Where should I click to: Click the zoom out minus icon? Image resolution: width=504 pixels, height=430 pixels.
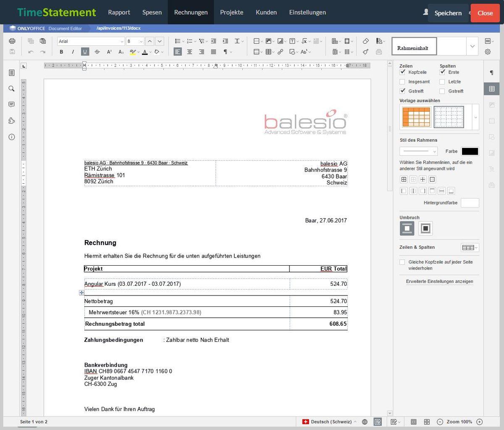[x=440, y=422]
